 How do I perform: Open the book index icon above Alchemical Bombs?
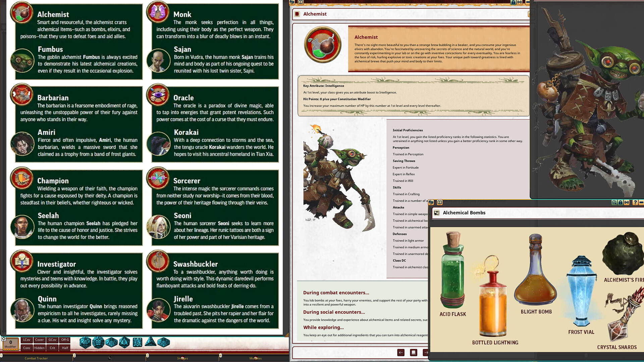pos(439,202)
